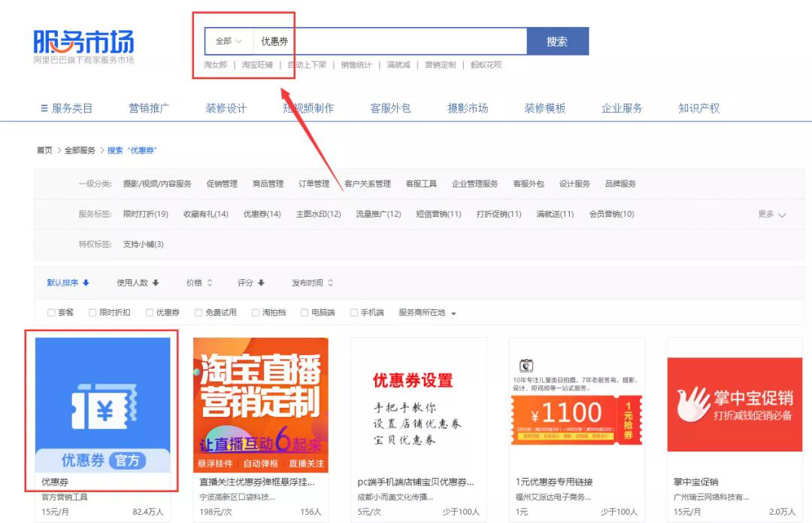Open the 掌中宝促销 red product image
The height and width of the screenshot is (523, 812).
click(735, 405)
